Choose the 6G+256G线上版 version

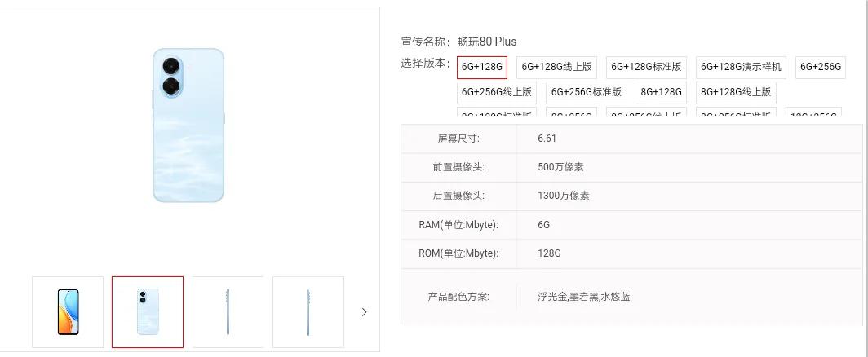(497, 92)
